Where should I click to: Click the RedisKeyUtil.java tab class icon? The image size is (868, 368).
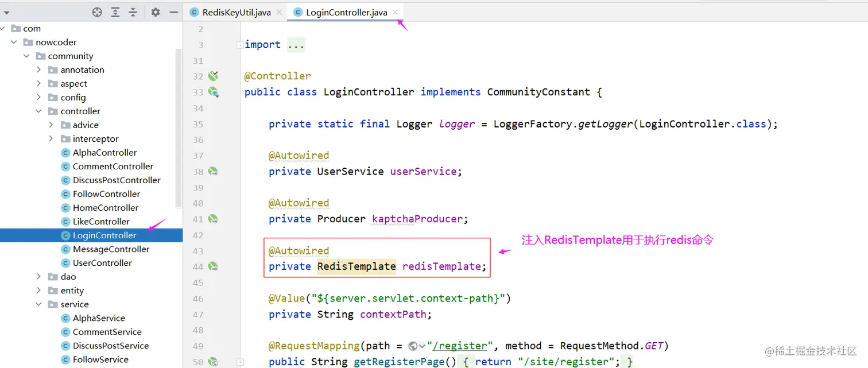click(x=194, y=12)
